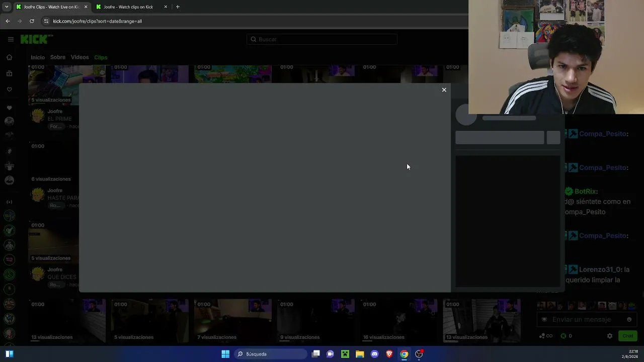Image resolution: width=644 pixels, height=362 pixels.
Task: Close the 'Joofre Clips - Watch Live' tab
Action: pos(86,7)
